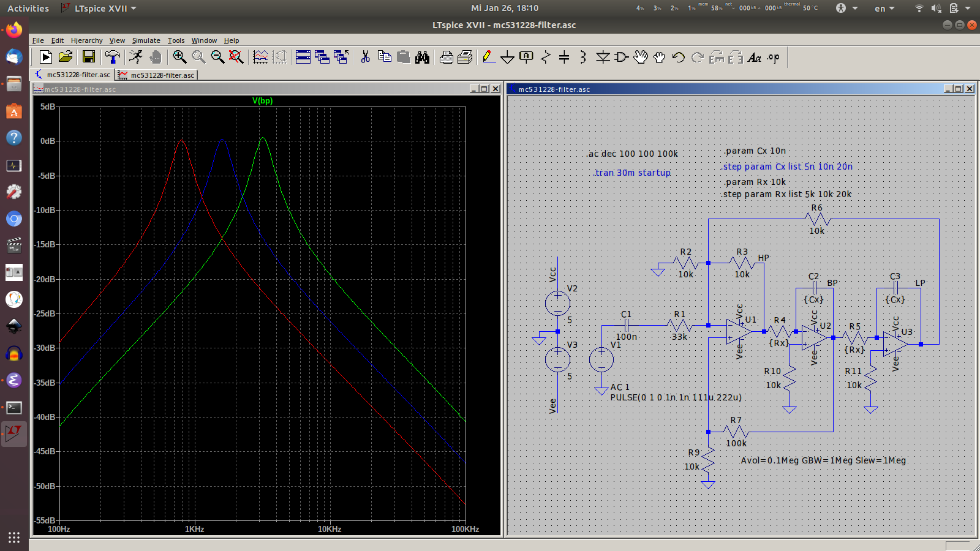The height and width of the screenshot is (551, 980).
Task: Switch to the waveform mc531228-filter.asc tab
Action: [x=157, y=75]
